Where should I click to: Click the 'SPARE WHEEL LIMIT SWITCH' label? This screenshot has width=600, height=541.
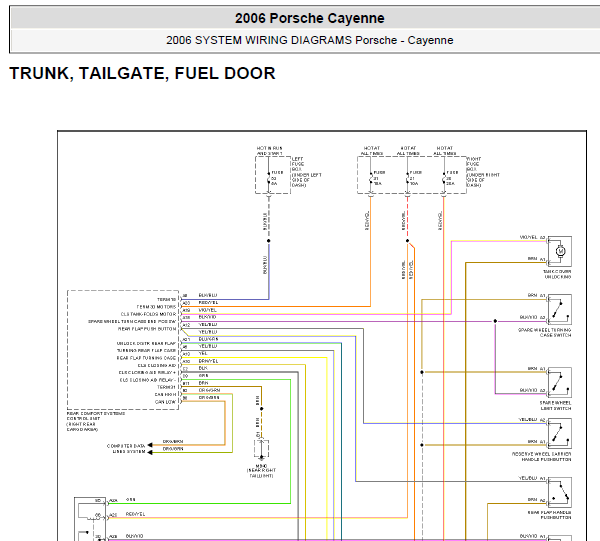tap(556, 406)
